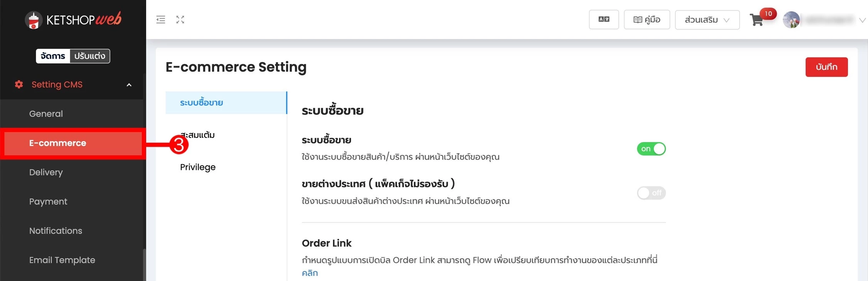Open the คู่มือ manual
The image size is (868, 281).
(x=647, y=19)
